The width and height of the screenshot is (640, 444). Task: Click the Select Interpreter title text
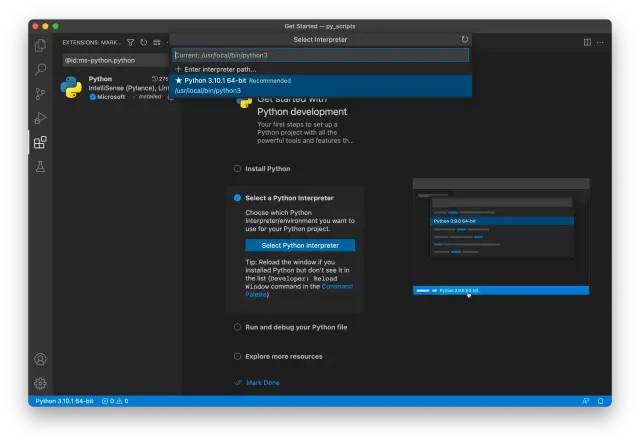coord(320,40)
